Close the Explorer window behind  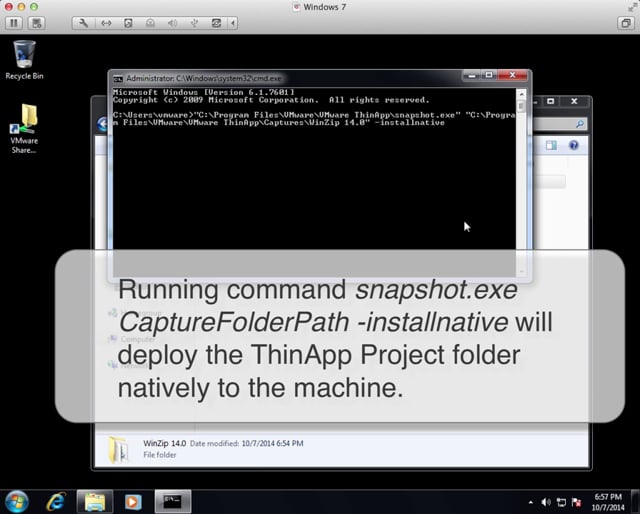574,101
